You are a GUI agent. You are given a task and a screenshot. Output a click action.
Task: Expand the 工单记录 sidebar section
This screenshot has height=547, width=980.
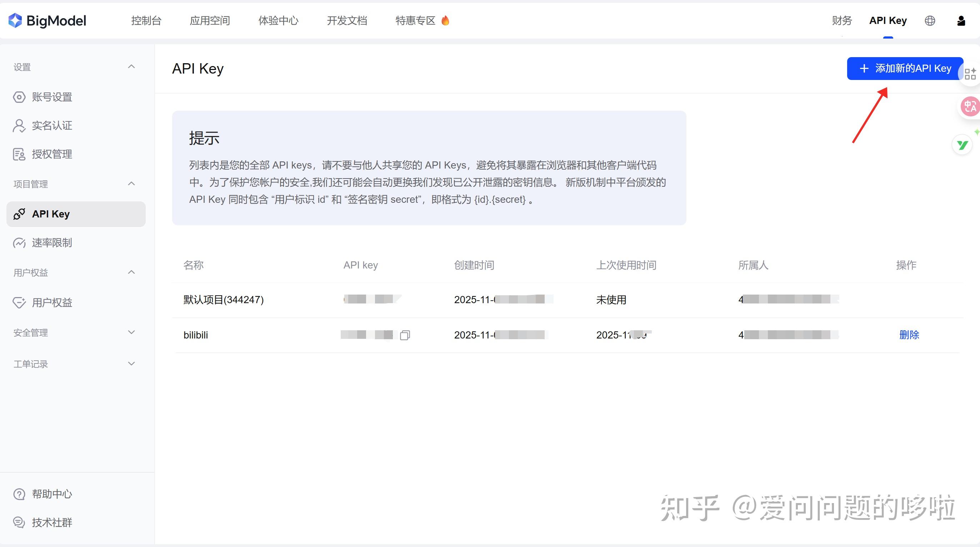(132, 363)
